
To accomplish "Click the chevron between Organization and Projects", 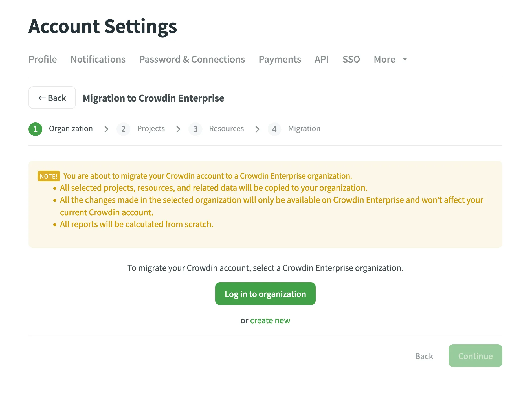I will click(x=106, y=129).
